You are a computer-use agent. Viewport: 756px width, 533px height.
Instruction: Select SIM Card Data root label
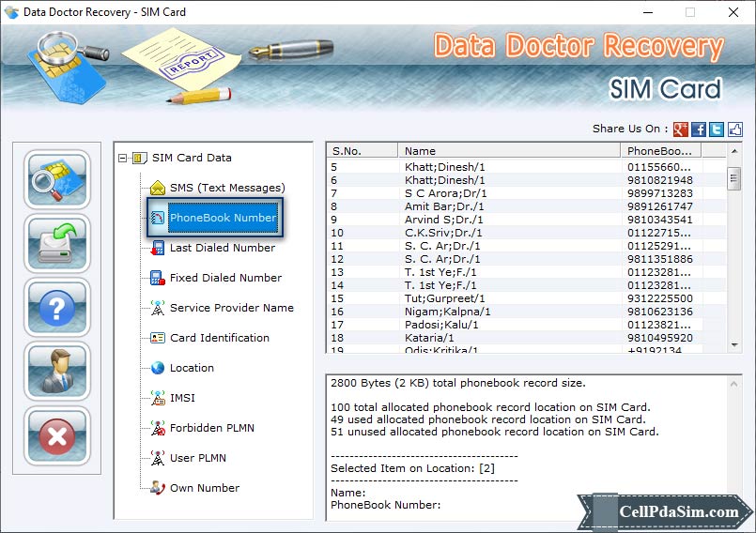tap(192, 158)
